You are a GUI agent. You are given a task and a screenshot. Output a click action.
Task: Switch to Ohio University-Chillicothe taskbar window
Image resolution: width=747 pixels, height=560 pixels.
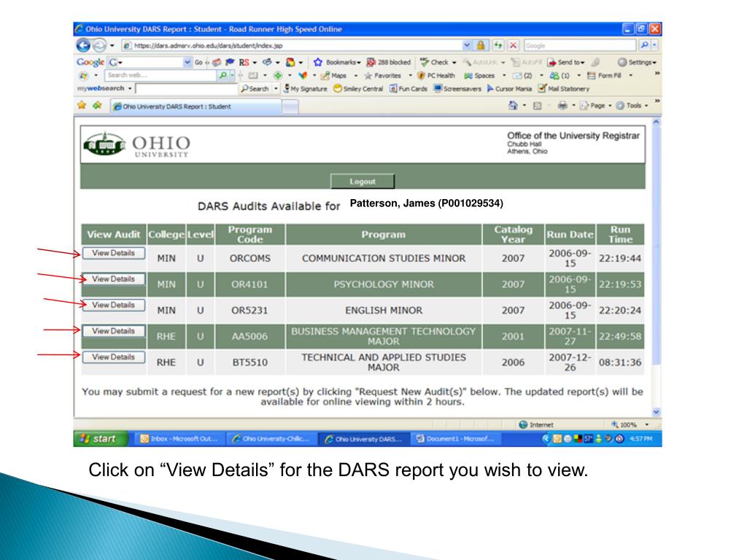click(272, 438)
